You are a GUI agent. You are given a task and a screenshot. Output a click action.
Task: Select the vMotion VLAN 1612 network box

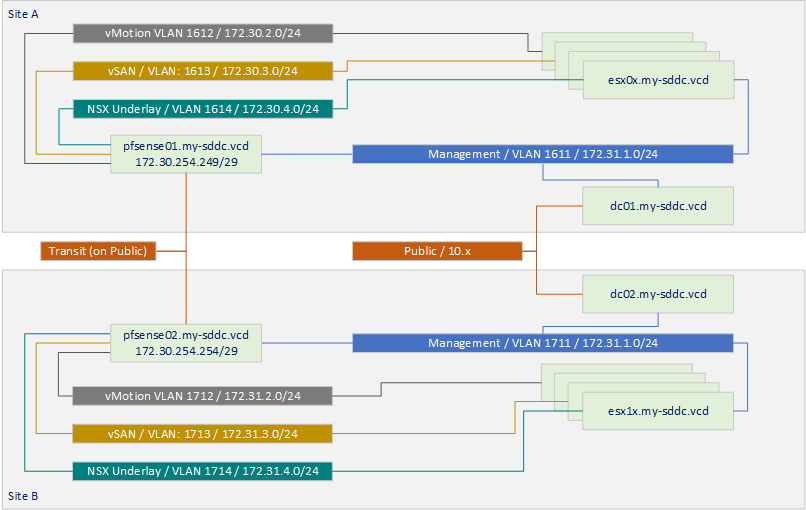click(203, 33)
